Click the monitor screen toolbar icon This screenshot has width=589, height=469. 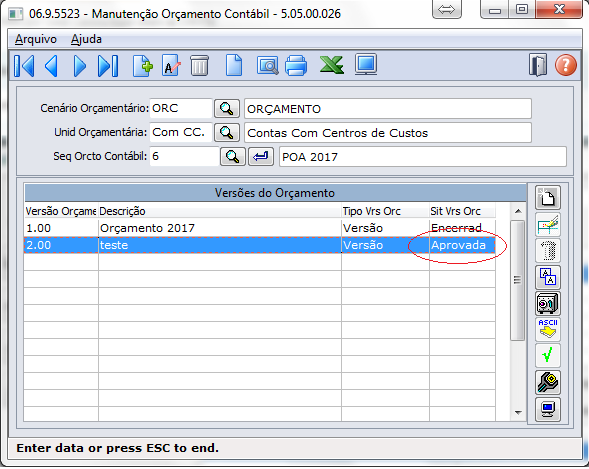tap(366, 65)
